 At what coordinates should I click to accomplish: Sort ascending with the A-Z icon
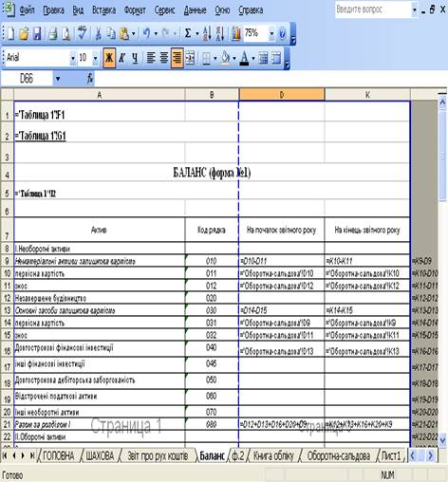tap(207, 33)
